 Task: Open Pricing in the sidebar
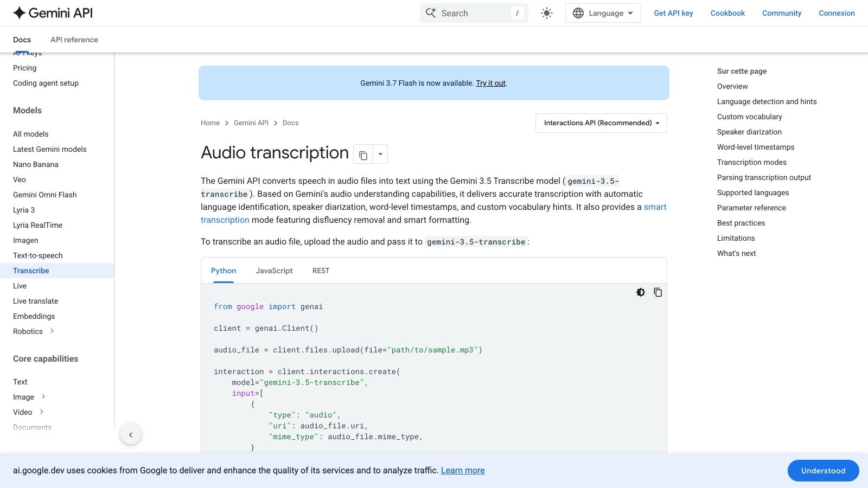click(24, 68)
